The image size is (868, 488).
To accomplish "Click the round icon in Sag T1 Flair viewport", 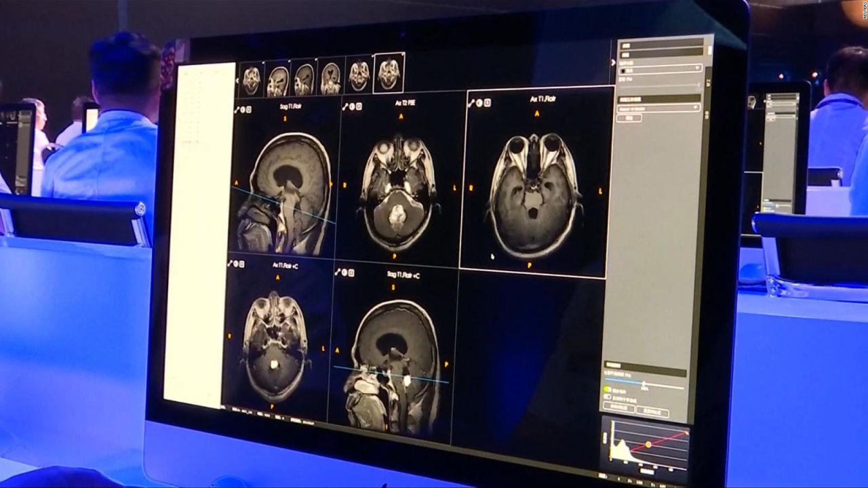I will coord(243,109).
